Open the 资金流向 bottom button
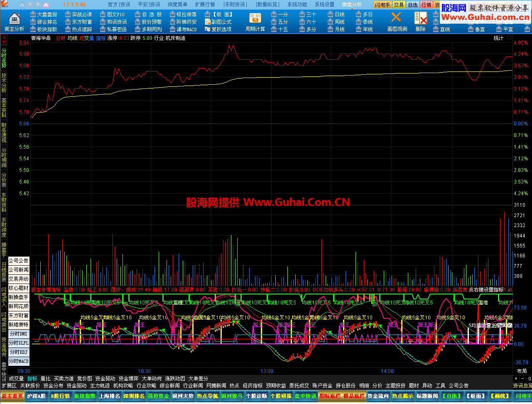Screen dimensions: 532x404 pyautogui.click(x=378, y=396)
